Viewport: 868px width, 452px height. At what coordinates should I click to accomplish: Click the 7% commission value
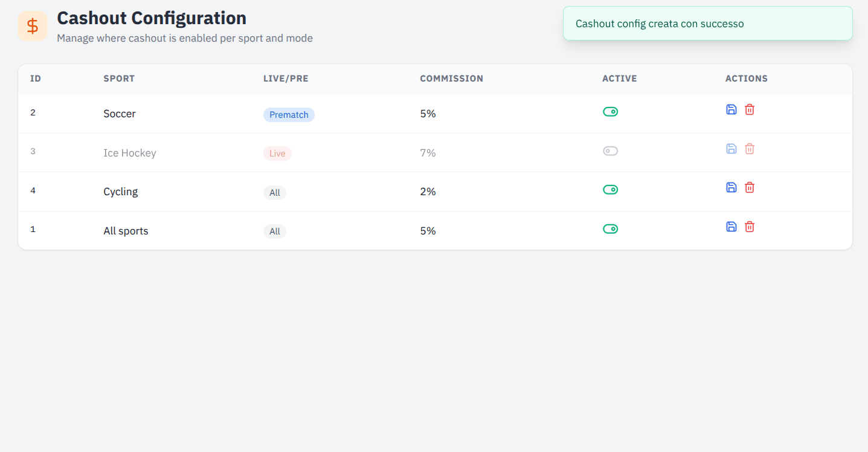click(428, 153)
